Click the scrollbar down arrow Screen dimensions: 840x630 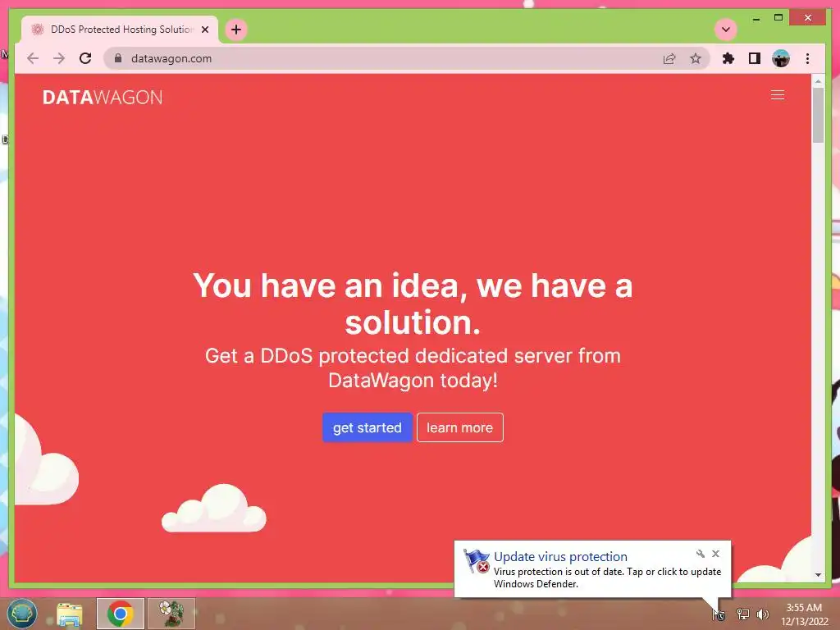(x=818, y=575)
